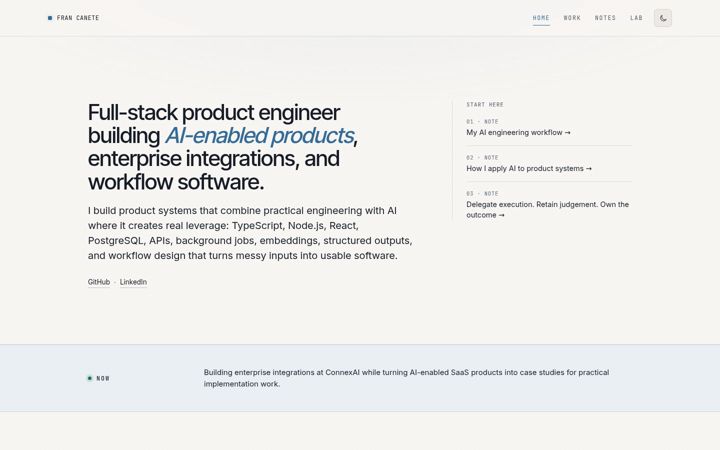Go to the Home nav item
The image size is (720, 450).
coord(541,18)
